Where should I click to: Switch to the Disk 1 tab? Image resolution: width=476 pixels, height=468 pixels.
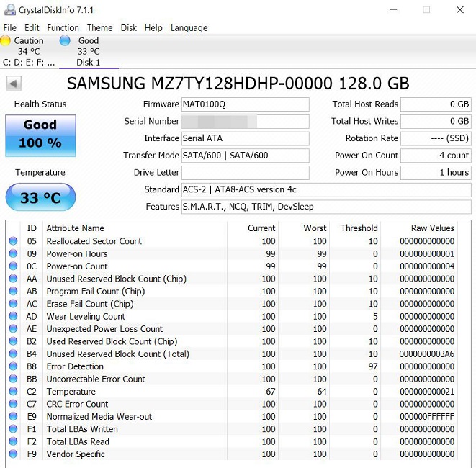pos(89,62)
